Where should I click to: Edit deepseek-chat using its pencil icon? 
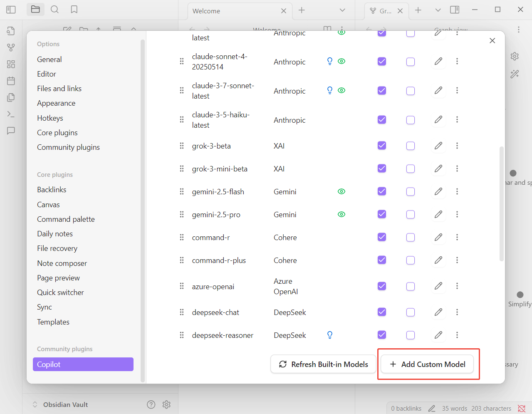click(x=438, y=312)
